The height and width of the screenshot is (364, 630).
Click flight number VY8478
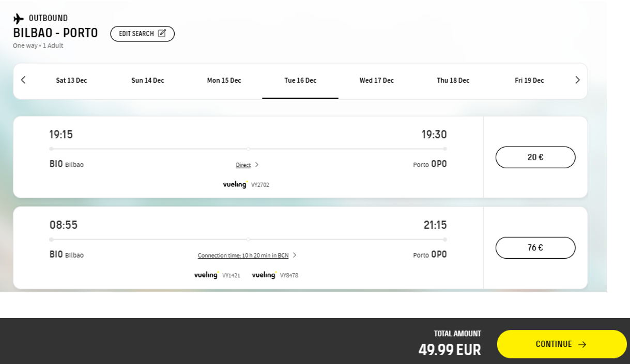point(289,276)
